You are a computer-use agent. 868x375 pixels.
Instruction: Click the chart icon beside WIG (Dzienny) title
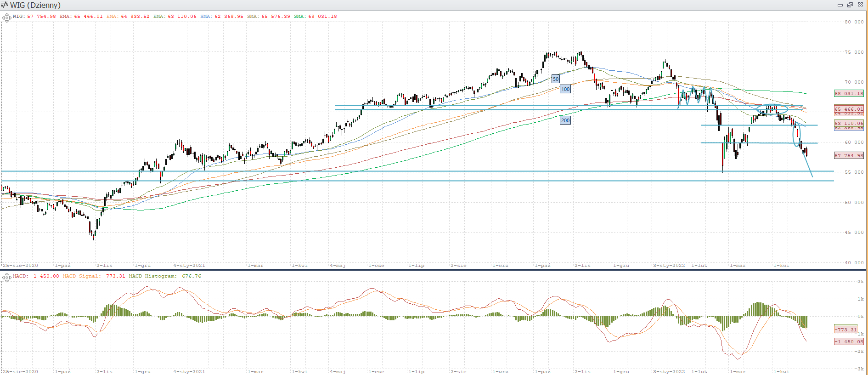pyautogui.click(x=5, y=5)
